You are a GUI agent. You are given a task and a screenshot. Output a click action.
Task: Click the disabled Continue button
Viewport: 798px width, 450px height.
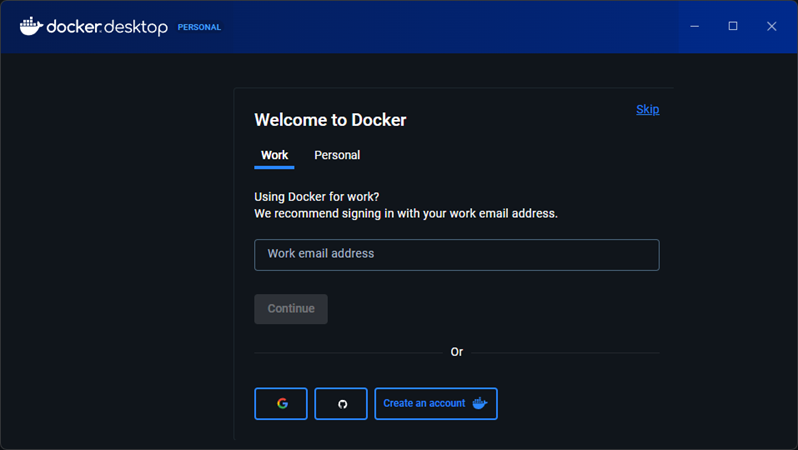[291, 308]
